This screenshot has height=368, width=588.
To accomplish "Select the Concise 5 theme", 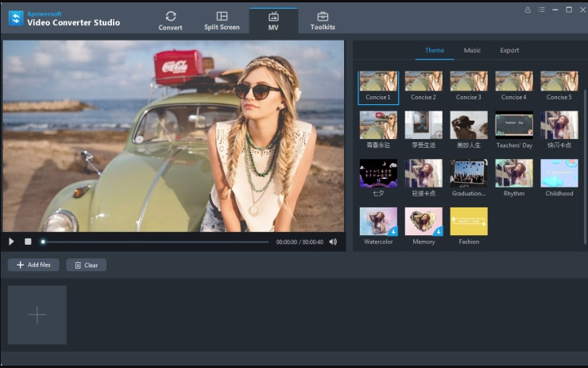I will pyautogui.click(x=559, y=87).
